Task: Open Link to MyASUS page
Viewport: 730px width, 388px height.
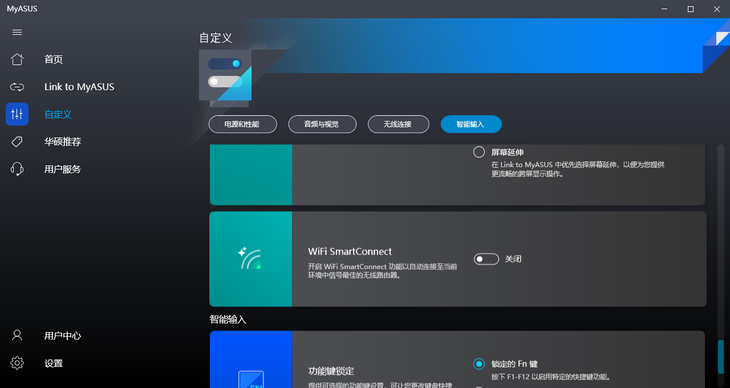Action: [x=79, y=87]
